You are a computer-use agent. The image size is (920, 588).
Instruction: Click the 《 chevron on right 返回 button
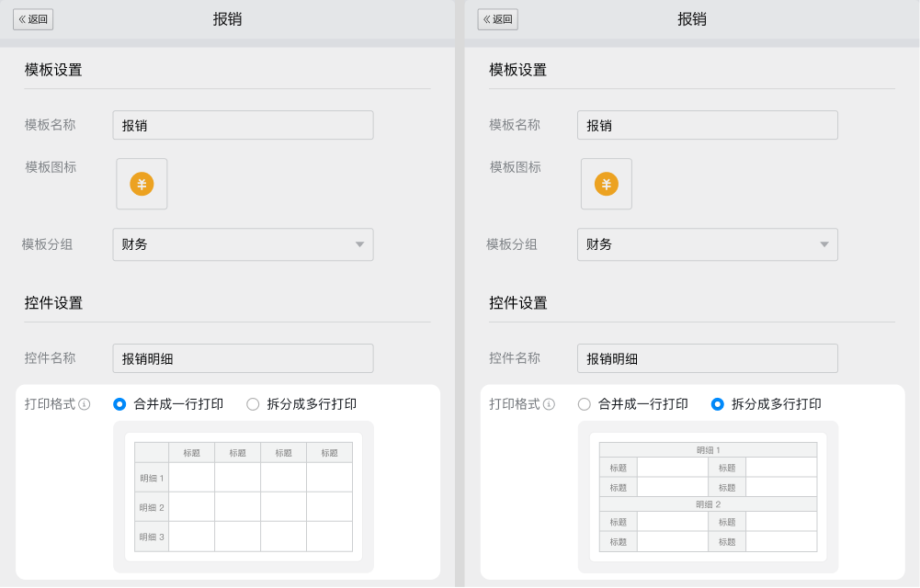coord(487,19)
